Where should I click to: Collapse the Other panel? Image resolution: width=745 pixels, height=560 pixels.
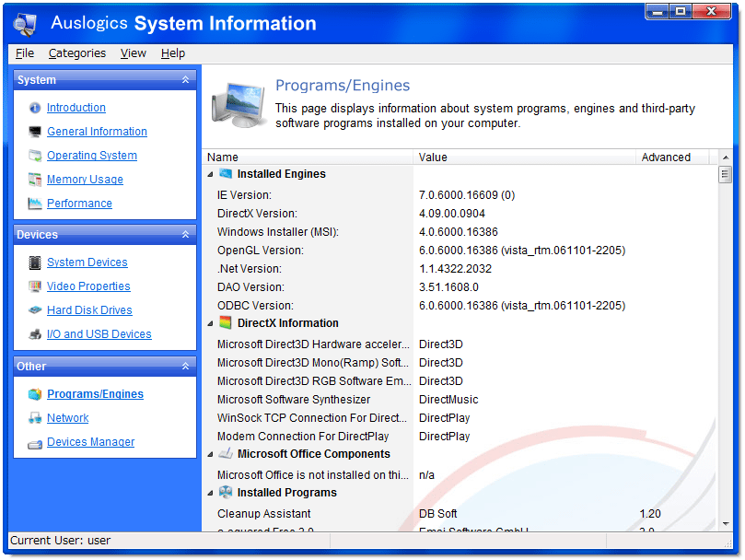pos(186,366)
